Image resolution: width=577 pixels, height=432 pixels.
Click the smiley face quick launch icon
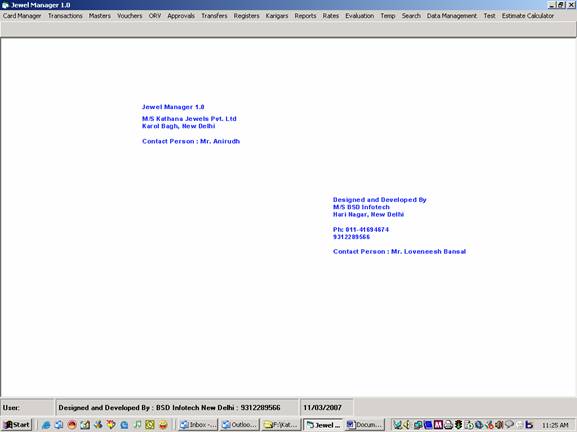pos(163,425)
